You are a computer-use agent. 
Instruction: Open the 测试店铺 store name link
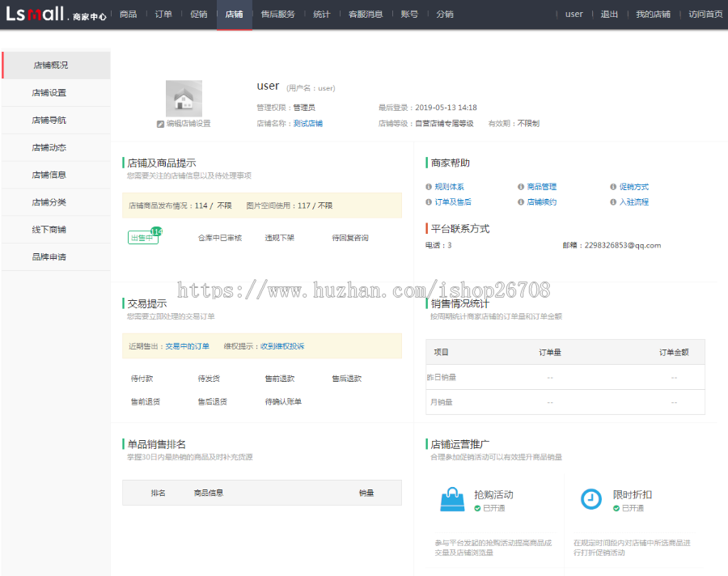[x=308, y=124]
